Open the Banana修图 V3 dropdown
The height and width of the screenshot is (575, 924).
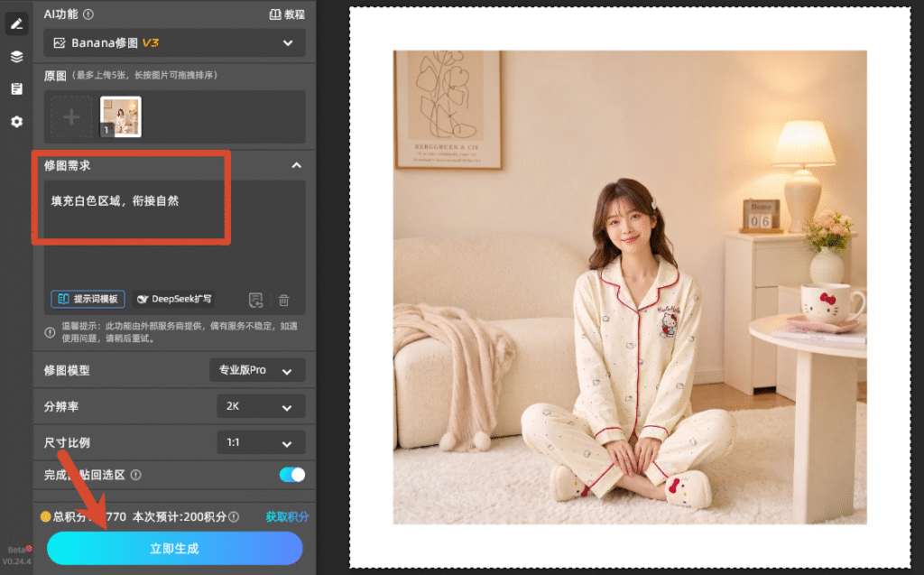click(174, 43)
